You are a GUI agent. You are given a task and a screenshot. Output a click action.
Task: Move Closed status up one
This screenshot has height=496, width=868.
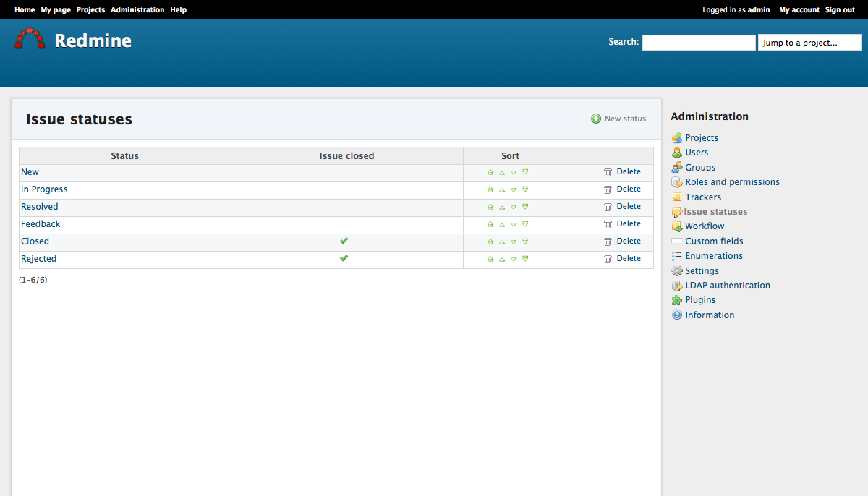pos(502,241)
